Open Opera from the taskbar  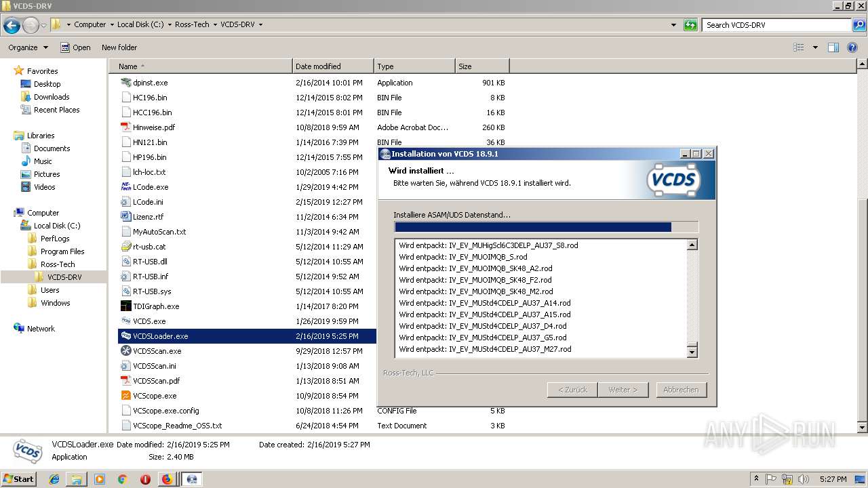[x=145, y=479]
